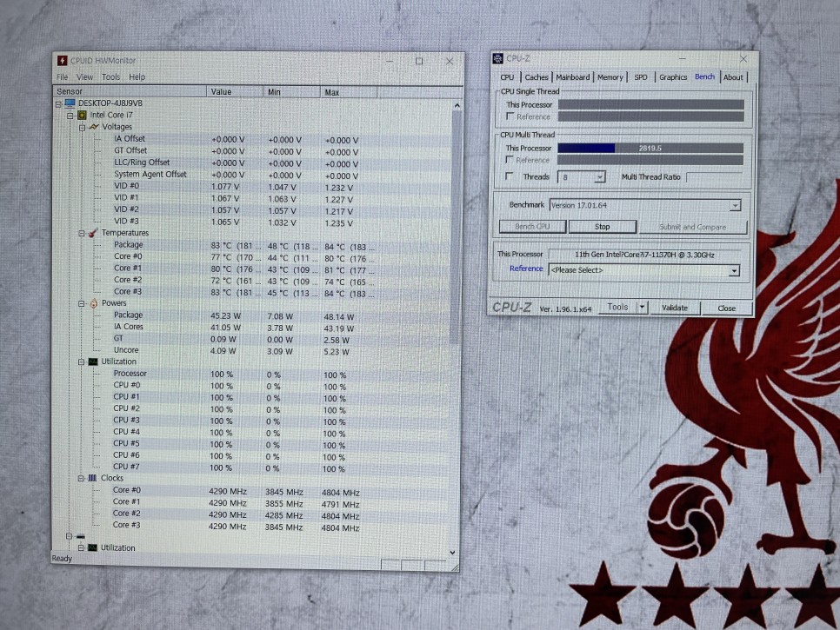This screenshot has height=630, width=840.
Task: Open the Help menu in HWMonitor
Action: tap(137, 77)
